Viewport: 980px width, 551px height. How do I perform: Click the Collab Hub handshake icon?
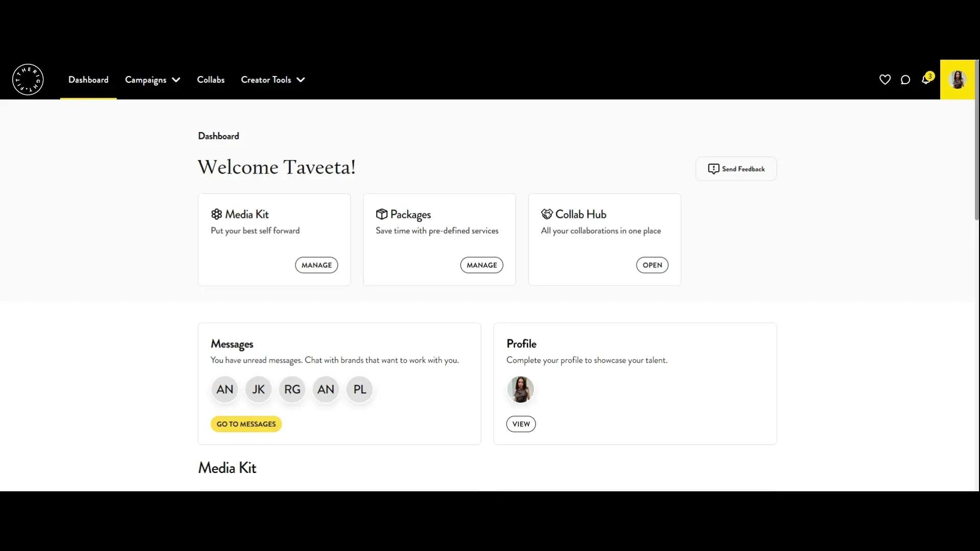547,214
